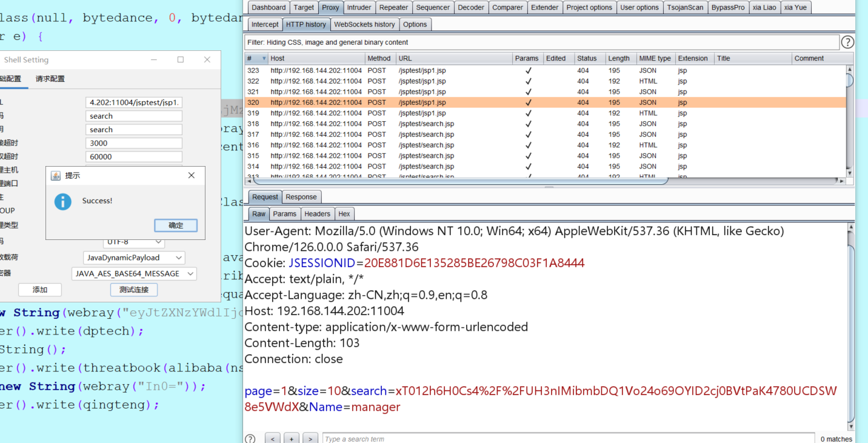This screenshot has height=443, width=868.
Task: Select history row 322
Action: click(545, 81)
